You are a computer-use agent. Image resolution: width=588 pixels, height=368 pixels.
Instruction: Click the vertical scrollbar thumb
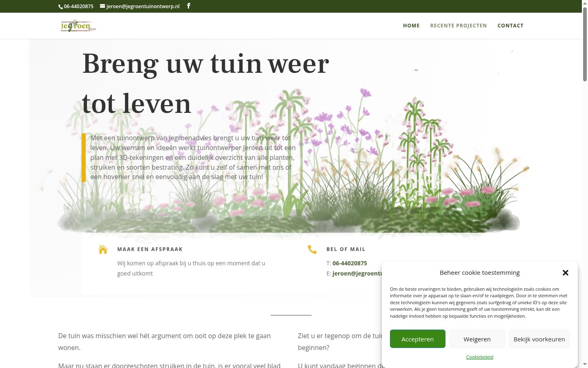click(x=585, y=44)
